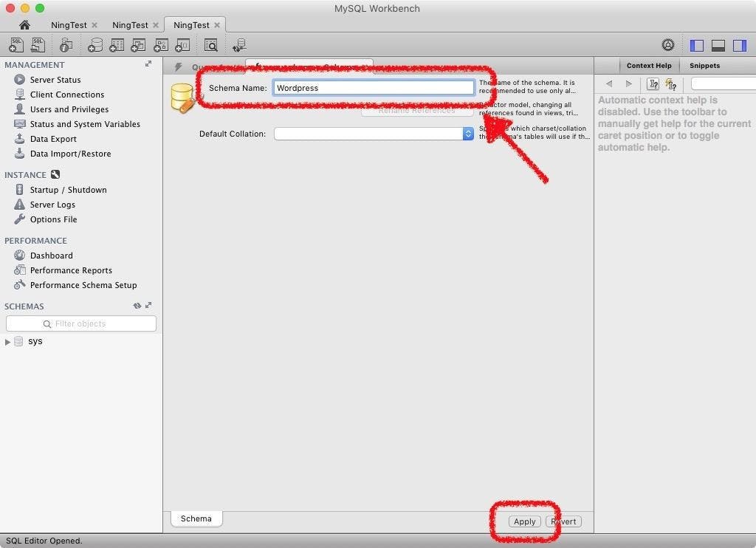Close the second NingTest tab
Viewport: 756px width, 548px height.
156,25
